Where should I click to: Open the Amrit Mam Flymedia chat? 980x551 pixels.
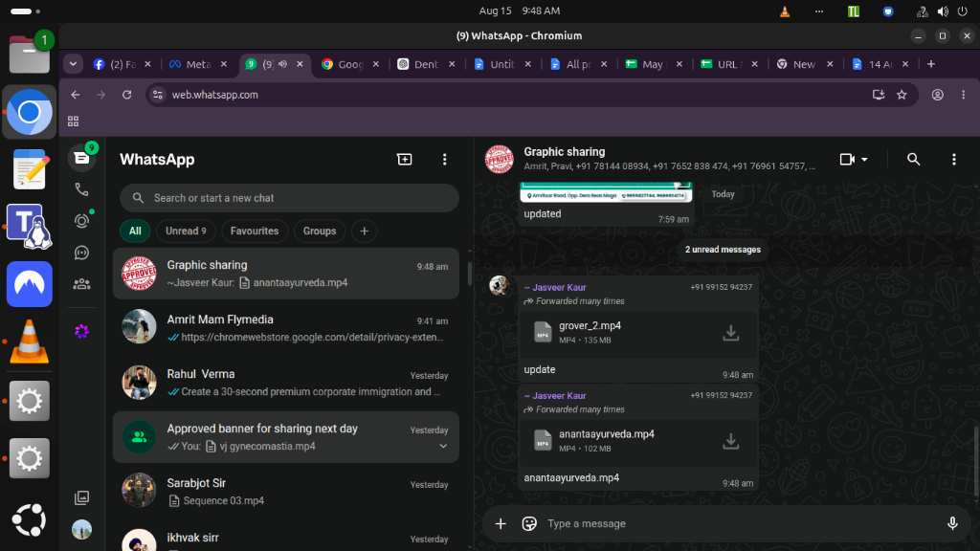286,328
